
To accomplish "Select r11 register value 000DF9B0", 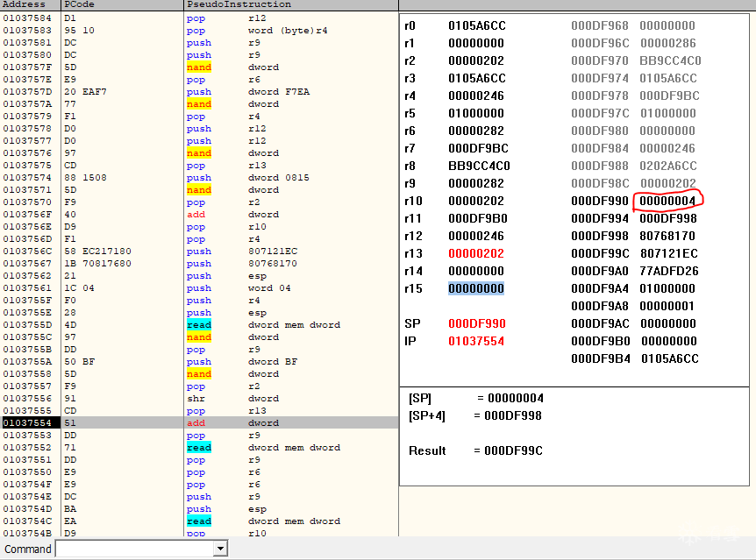I will point(478,218).
